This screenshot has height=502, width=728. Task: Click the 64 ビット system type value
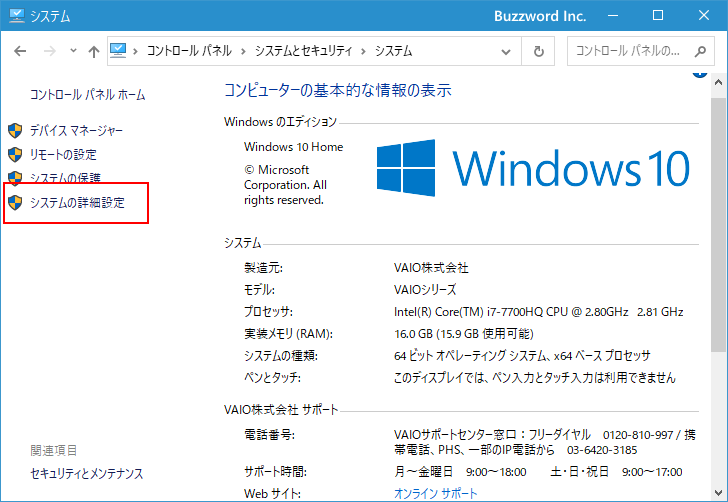tap(522, 356)
